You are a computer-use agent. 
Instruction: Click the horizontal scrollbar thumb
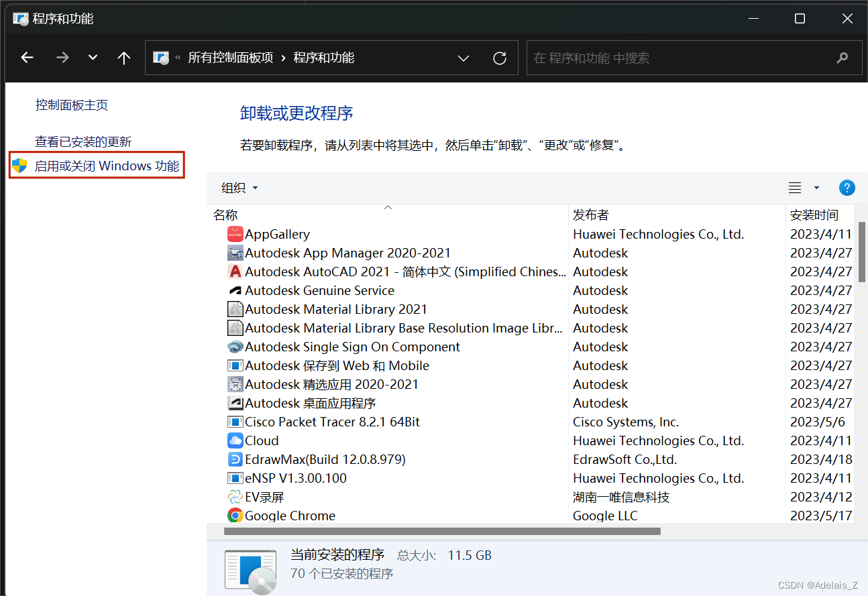pos(442,531)
